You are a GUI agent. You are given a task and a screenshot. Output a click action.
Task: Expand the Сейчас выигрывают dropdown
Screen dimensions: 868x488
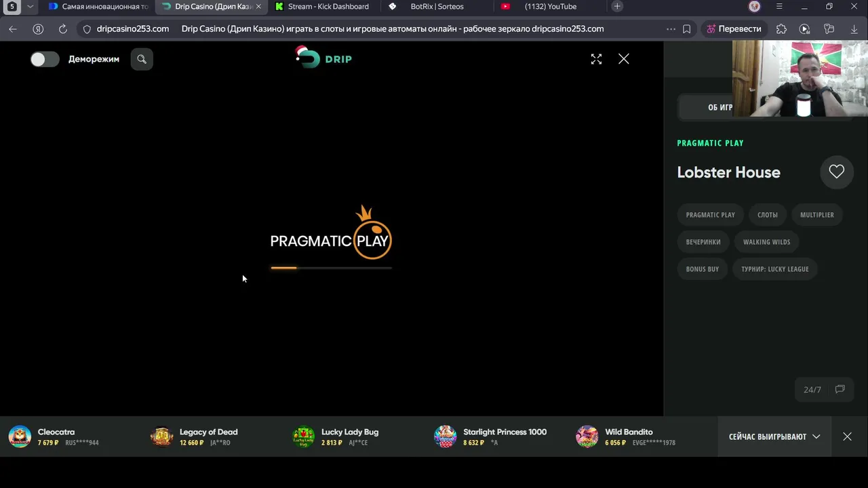[x=774, y=436]
